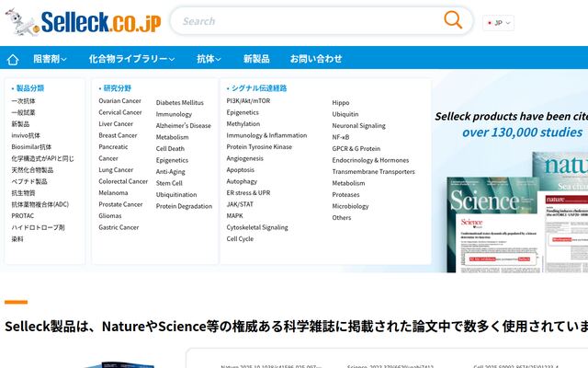The image size is (588, 368).
Task: Open 染料 category link
Action: pyautogui.click(x=17, y=239)
